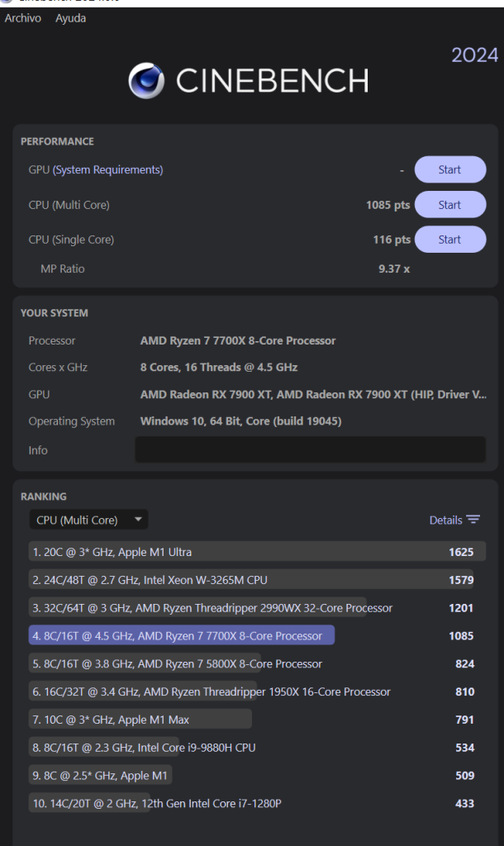
Task: Select the Threadripper 1950X ranking row
Action: click(x=257, y=692)
